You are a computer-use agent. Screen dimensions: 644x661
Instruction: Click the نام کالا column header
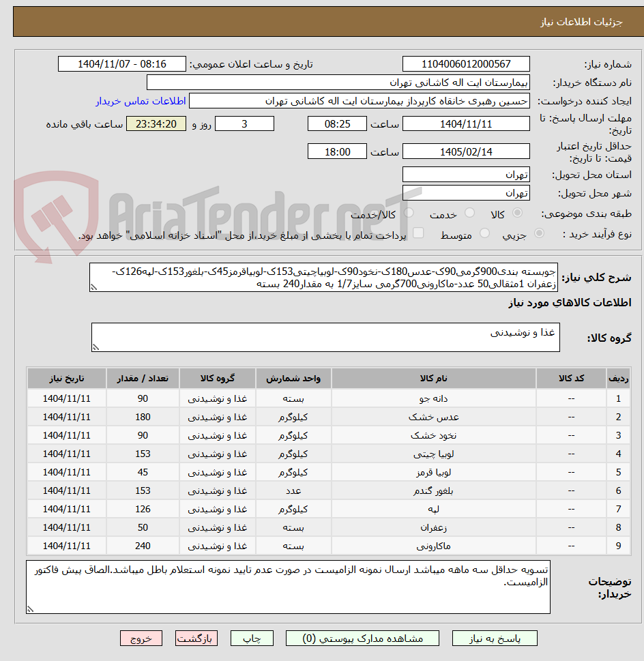point(434,378)
